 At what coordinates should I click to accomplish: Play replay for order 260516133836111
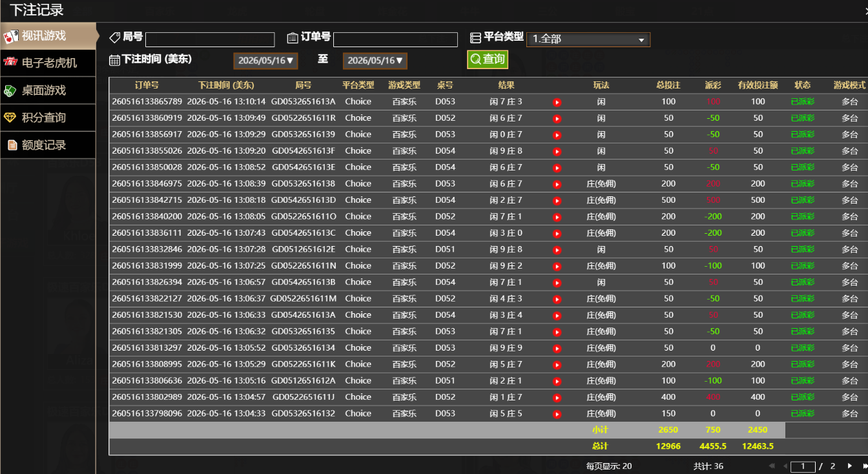click(557, 233)
